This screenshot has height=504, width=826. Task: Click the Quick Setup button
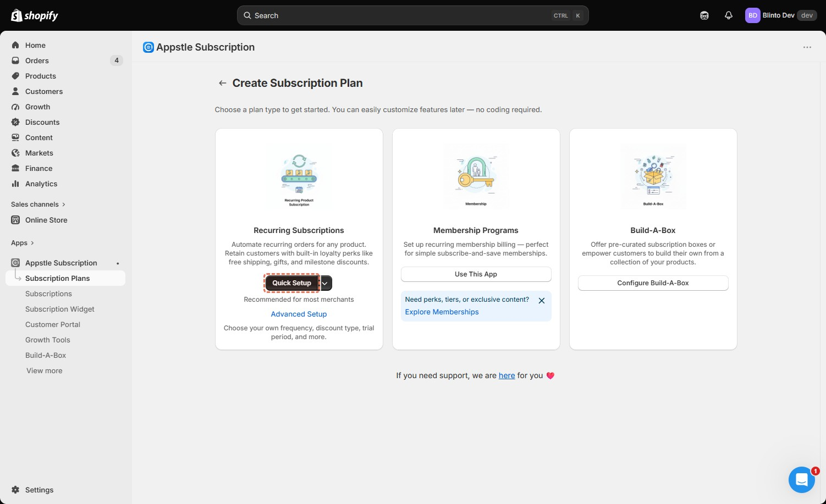click(292, 283)
